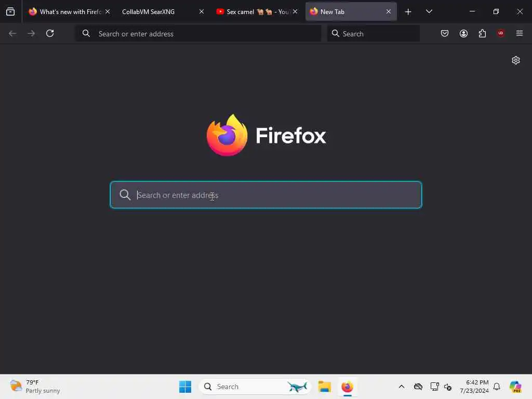
Task: Click the toolbar address bar field
Action: tap(198, 34)
